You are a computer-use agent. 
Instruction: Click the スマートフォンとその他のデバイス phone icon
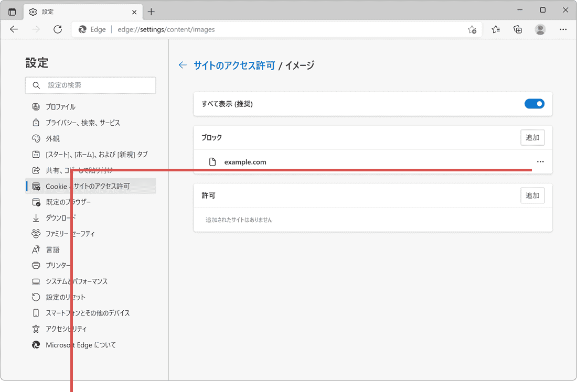pyautogui.click(x=36, y=313)
